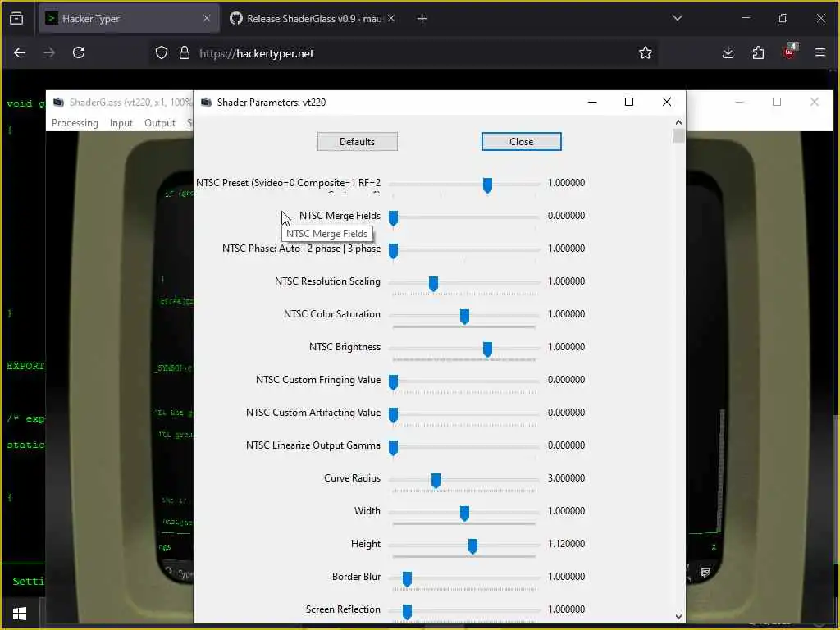
Task: Click the NTSC Brightness slider handle
Action: (487, 349)
